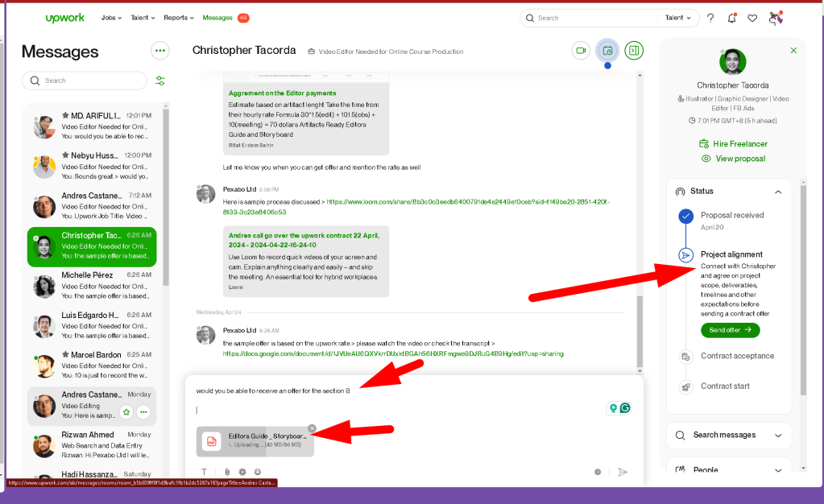This screenshot has height=504, width=824.
Task: Click View proposal link
Action: 733,159
